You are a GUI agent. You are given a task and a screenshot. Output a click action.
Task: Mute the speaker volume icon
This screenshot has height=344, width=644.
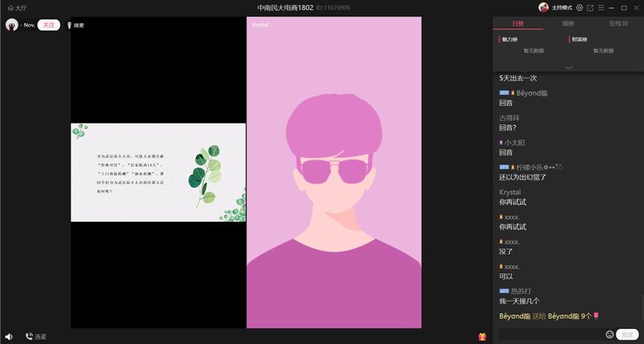(x=9, y=337)
